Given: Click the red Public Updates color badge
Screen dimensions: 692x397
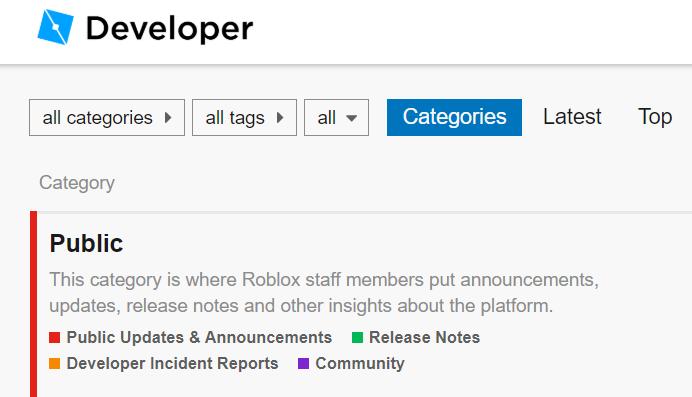Looking at the screenshot, I should [55, 338].
